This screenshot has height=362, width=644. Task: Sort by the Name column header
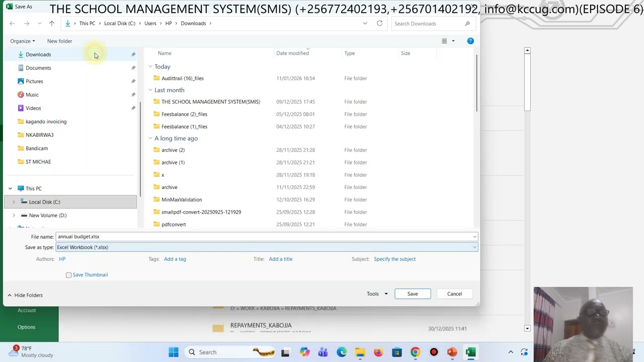[x=165, y=53]
